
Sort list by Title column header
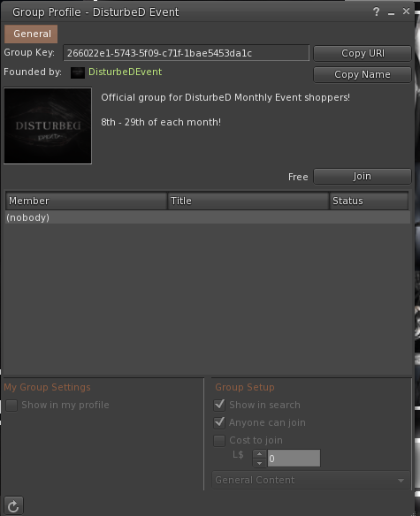coord(248,201)
